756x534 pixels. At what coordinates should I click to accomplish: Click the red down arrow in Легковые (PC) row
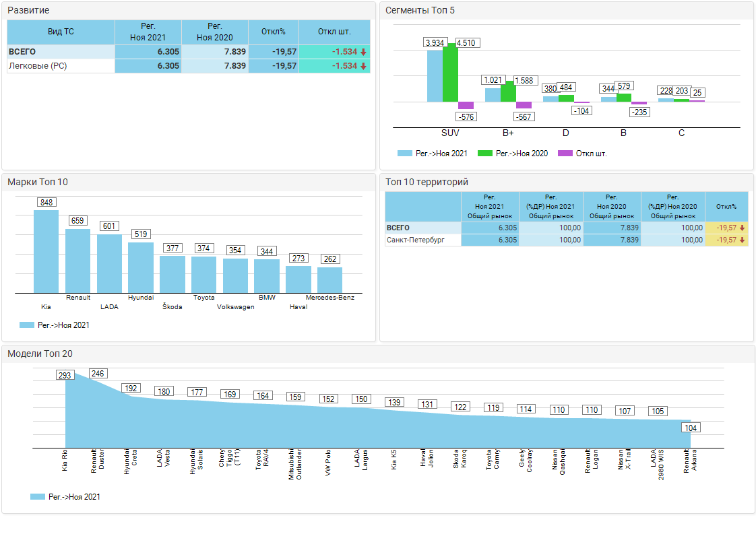[x=363, y=66]
